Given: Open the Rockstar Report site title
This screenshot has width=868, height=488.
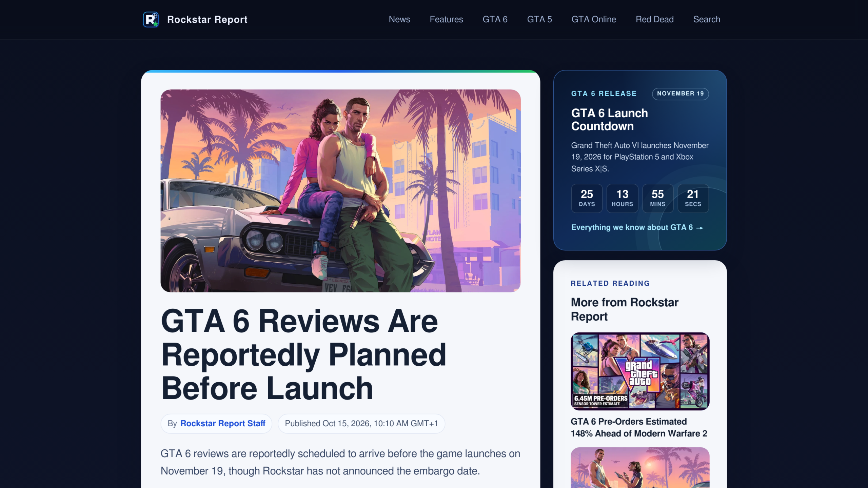Looking at the screenshot, I should (207, 20).
